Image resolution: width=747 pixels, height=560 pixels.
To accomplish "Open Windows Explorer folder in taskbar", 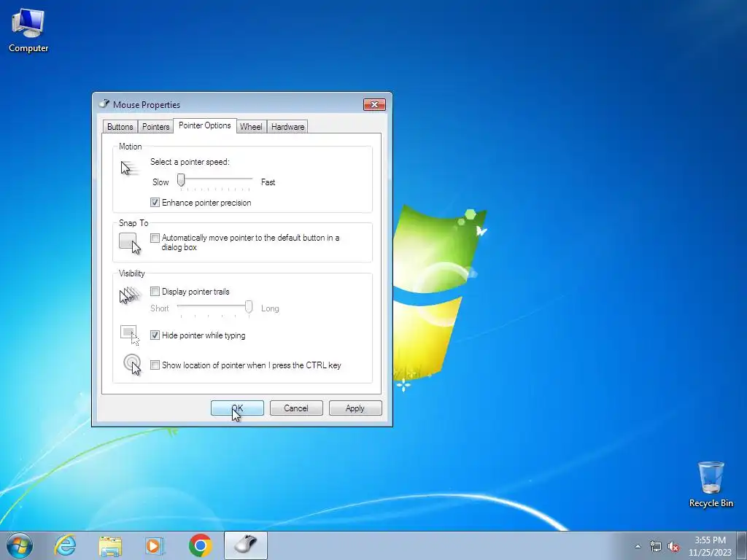I will pos(110,545).
